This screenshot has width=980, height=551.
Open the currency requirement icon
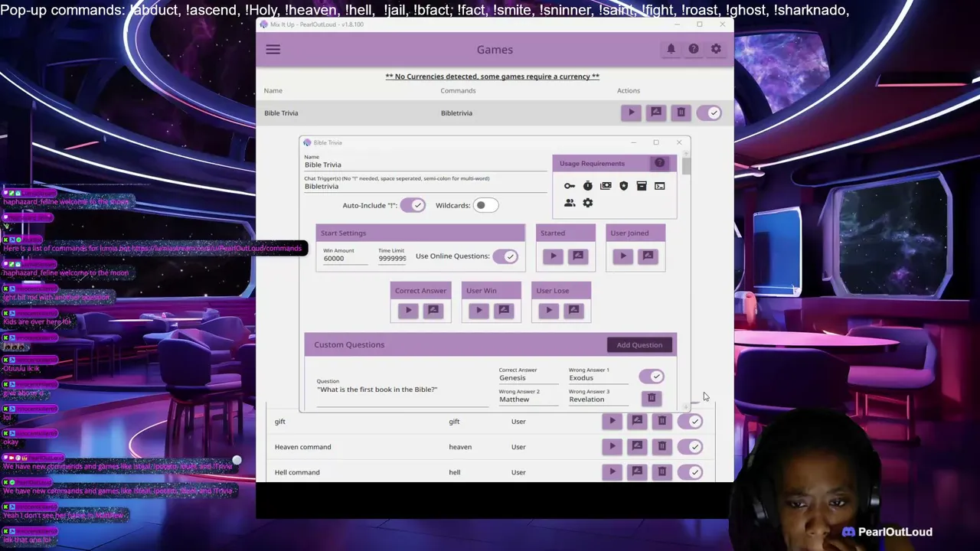pos(606,186)
